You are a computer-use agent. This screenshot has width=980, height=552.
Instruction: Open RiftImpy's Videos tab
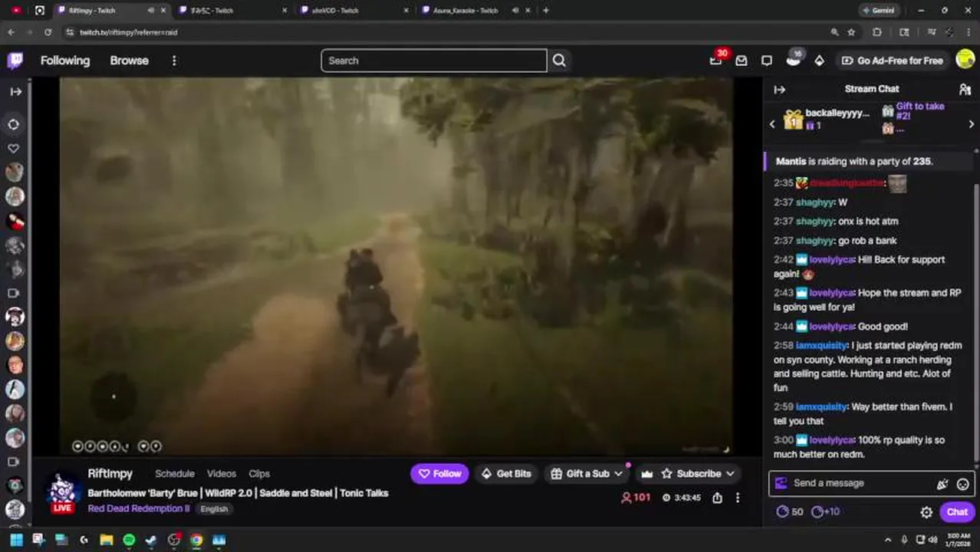tap(222, 474)
